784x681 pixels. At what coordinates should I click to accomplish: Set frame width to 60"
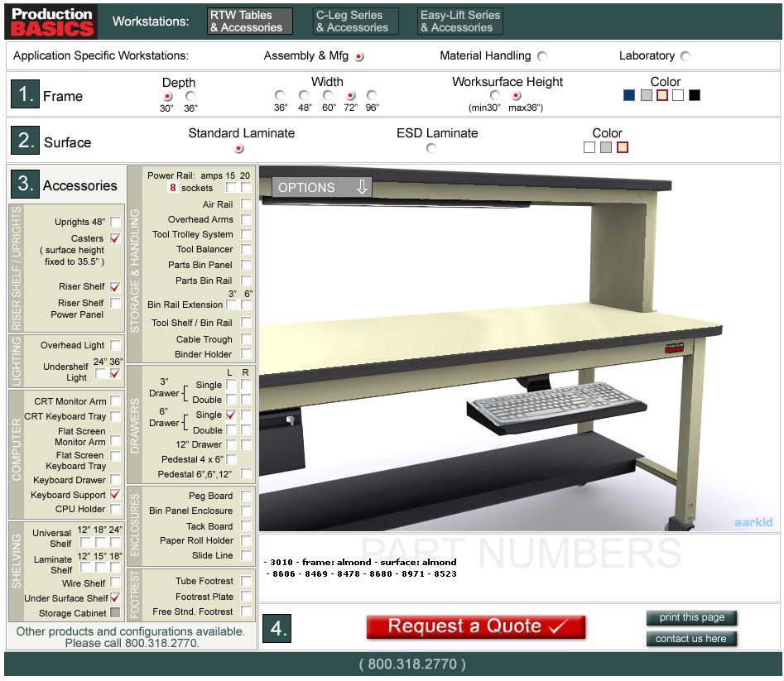click(328, 95)
